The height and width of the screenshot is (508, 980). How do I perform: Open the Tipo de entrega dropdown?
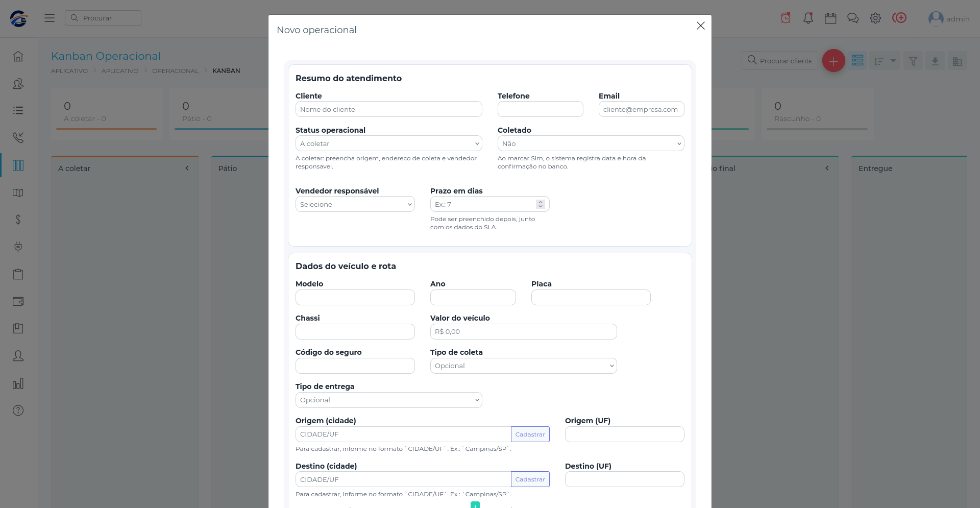pos(389,400)
